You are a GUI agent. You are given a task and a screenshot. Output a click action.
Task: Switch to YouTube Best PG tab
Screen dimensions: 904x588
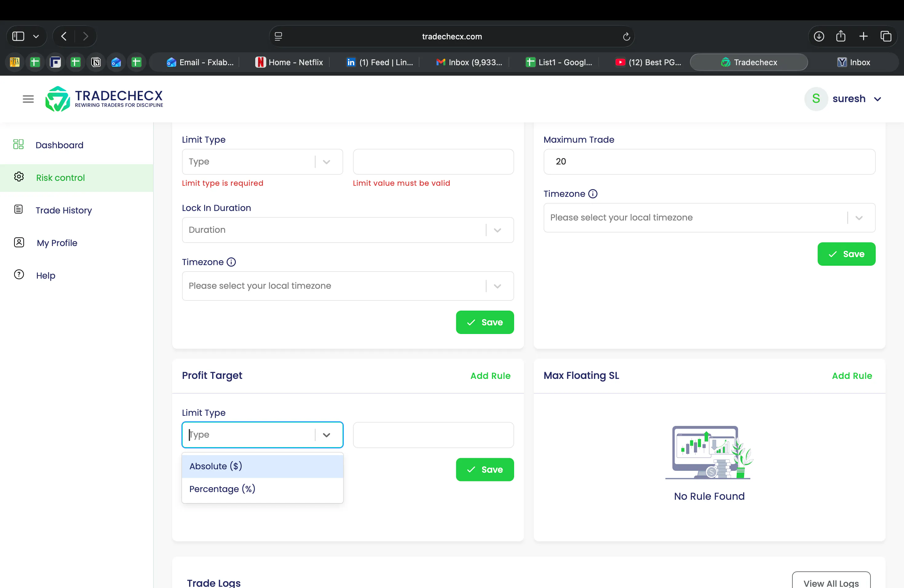tap(648, 62)
